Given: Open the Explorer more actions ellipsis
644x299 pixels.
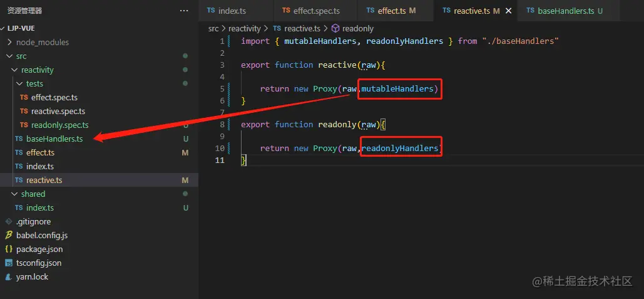Looking at the screenshot, I should (x=184, y=11).
